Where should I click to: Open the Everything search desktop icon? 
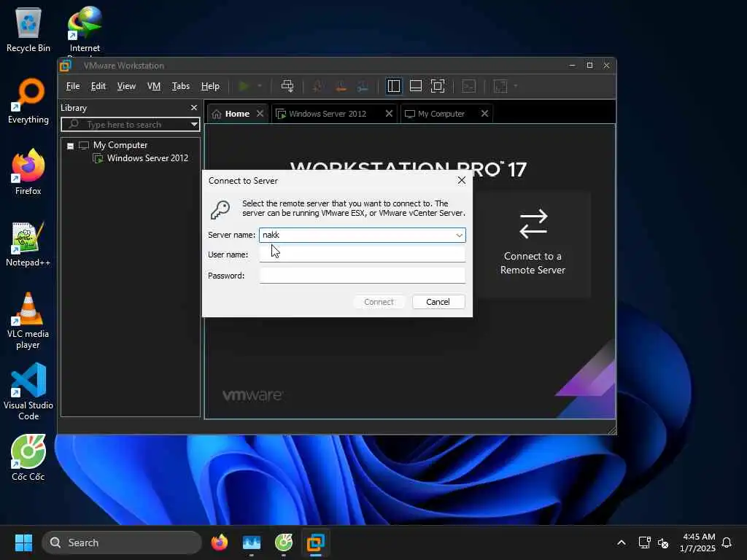point(28,101)
